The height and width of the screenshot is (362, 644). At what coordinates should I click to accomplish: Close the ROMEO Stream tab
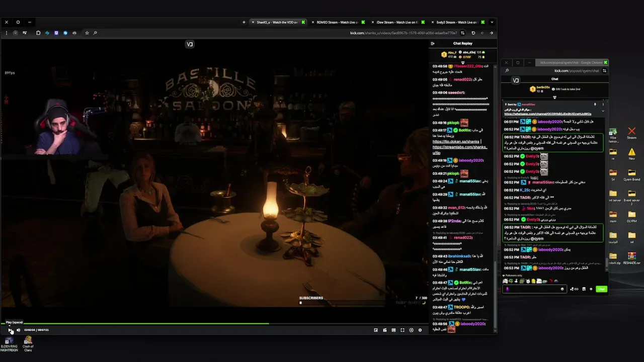312,22
